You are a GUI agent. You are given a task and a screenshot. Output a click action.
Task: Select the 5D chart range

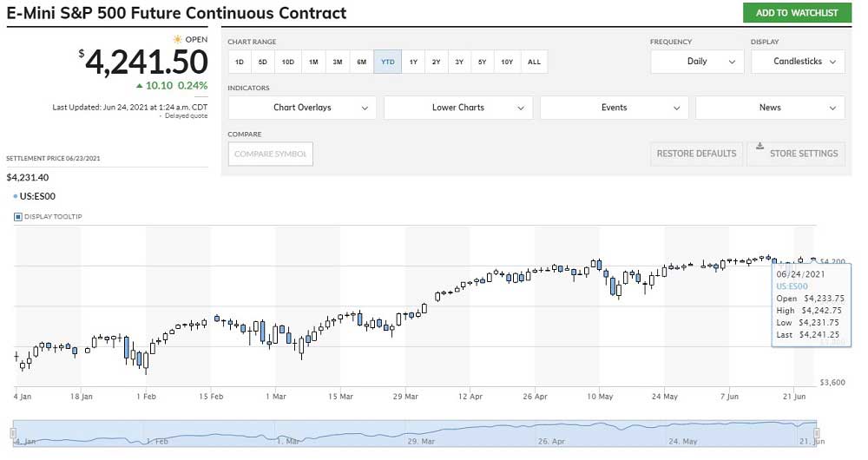(x=262, y=62)
